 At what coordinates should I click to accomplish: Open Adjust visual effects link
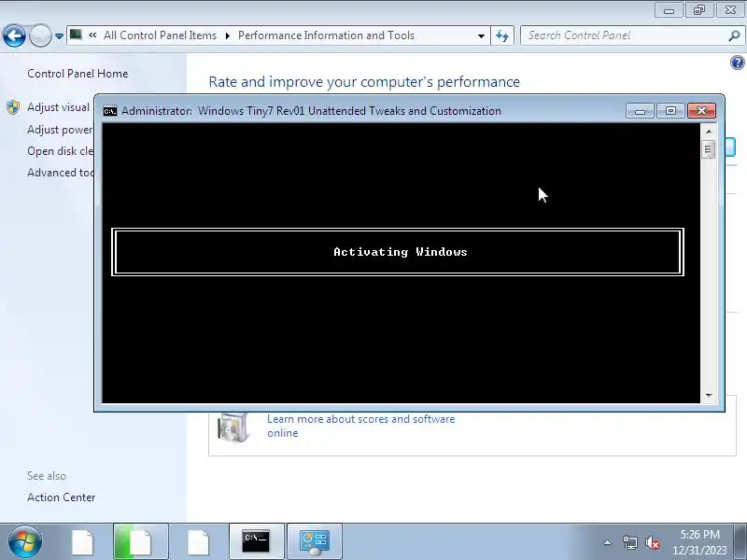58,107
